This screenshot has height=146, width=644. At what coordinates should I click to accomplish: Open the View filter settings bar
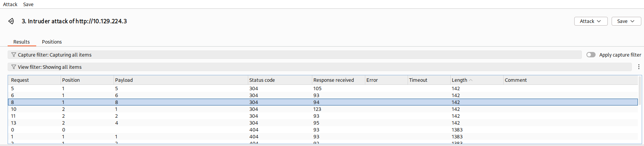tap(320, 67)
